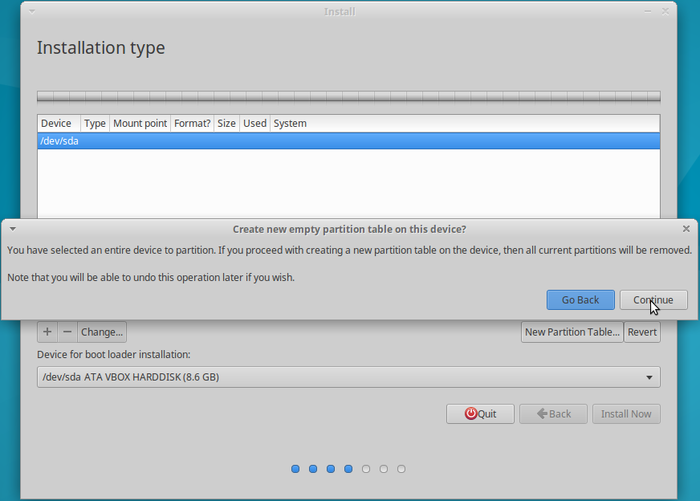The height and width of the screenshot is (501, 700).
Task: Click the red power icon on Quit
Action: (471, 413)
